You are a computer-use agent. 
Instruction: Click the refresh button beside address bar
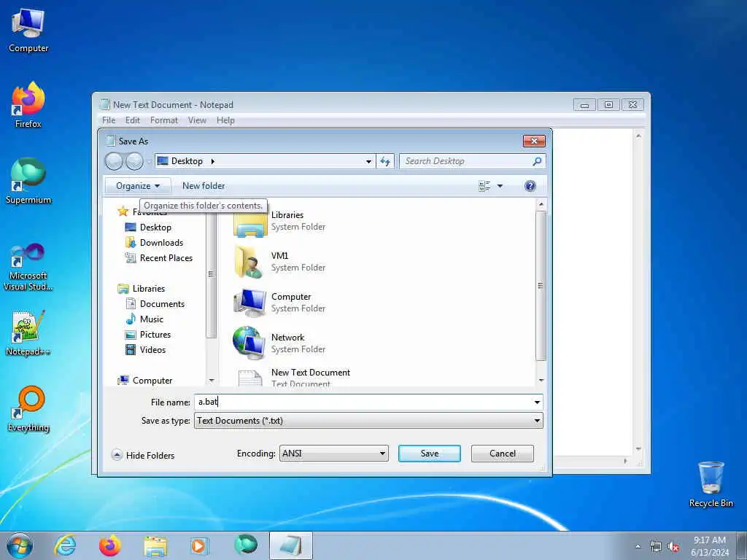[x=385, y=161]
